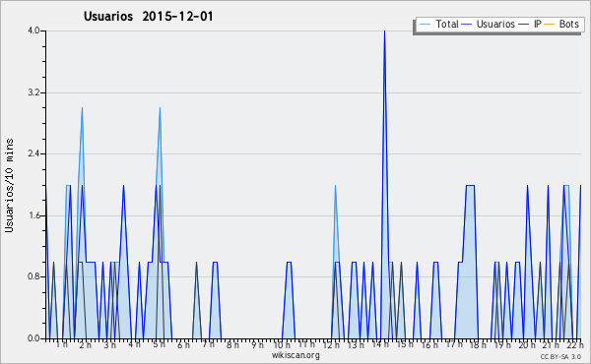Click the '5 h' x-axis label
The image size is (591, 364).
click(x=159, y=344)
